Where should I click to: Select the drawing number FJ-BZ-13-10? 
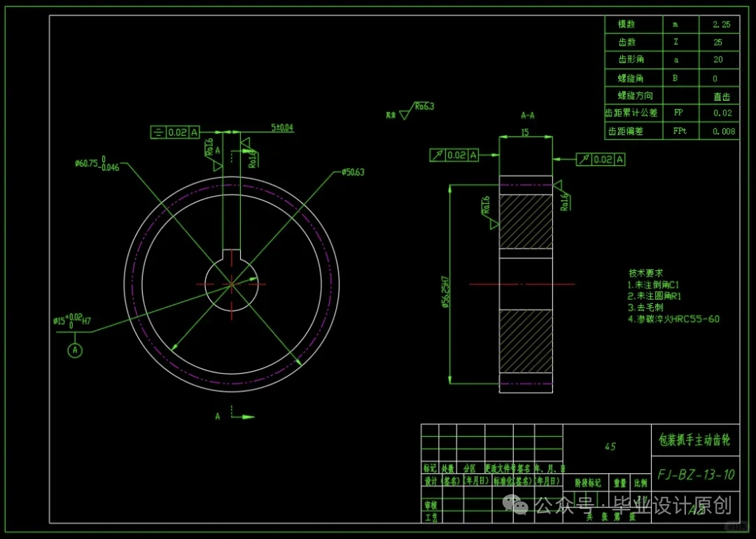(x=695, y=474)
